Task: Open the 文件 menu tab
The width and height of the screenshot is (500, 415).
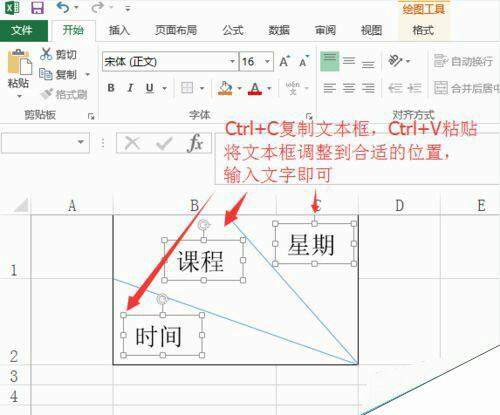Action: point(22,30)
